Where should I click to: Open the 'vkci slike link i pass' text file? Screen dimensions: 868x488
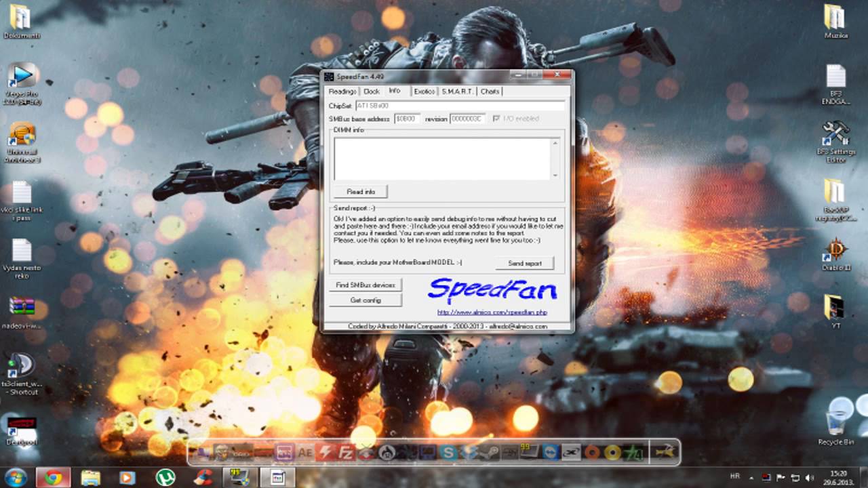point(22,201)
